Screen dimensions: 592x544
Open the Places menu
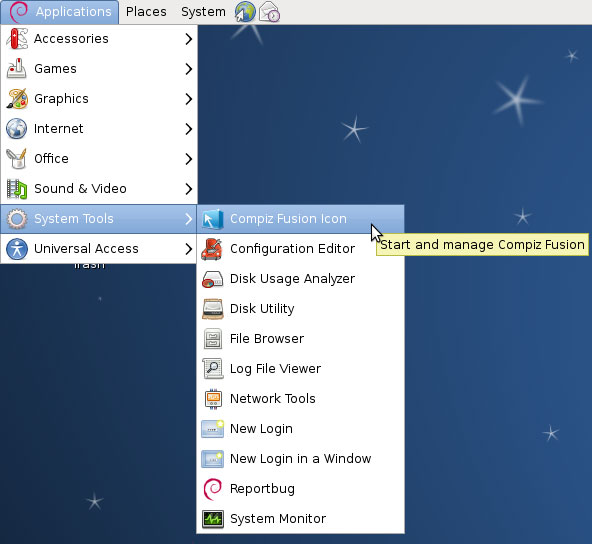click(x=146, y=12)
